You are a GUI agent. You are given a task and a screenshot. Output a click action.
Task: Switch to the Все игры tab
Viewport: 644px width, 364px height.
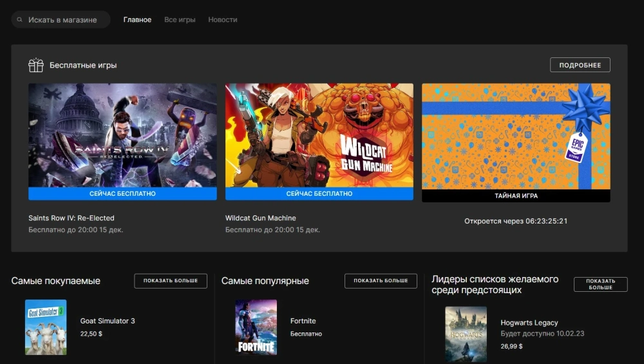pyautogui.click(x=180, y=20)
